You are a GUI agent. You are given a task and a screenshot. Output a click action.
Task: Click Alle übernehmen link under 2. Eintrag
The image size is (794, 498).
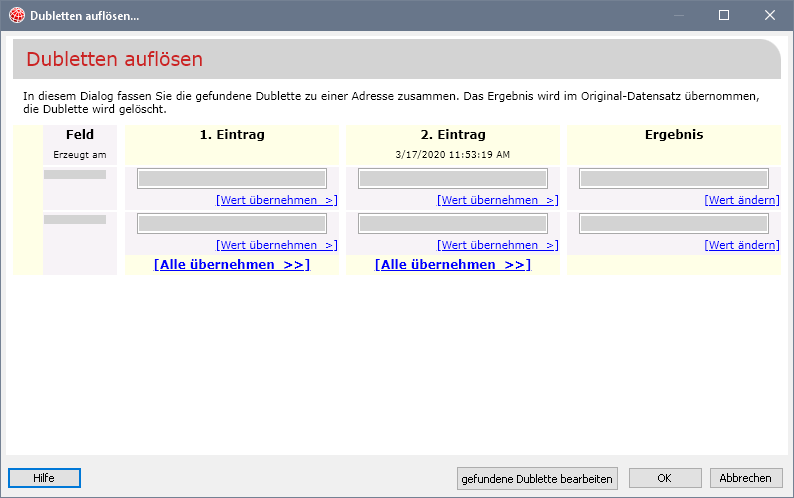tap(453, 264)
